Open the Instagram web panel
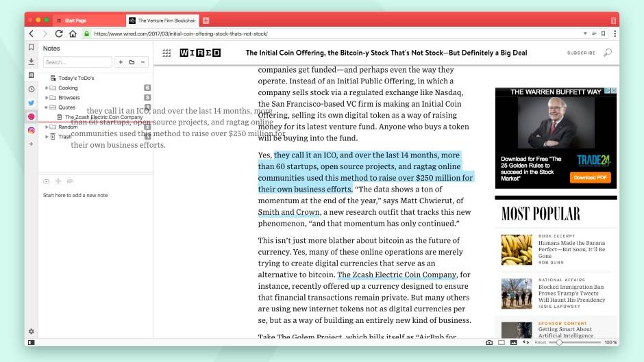This screenshot has width=644, height=362. 31,130
